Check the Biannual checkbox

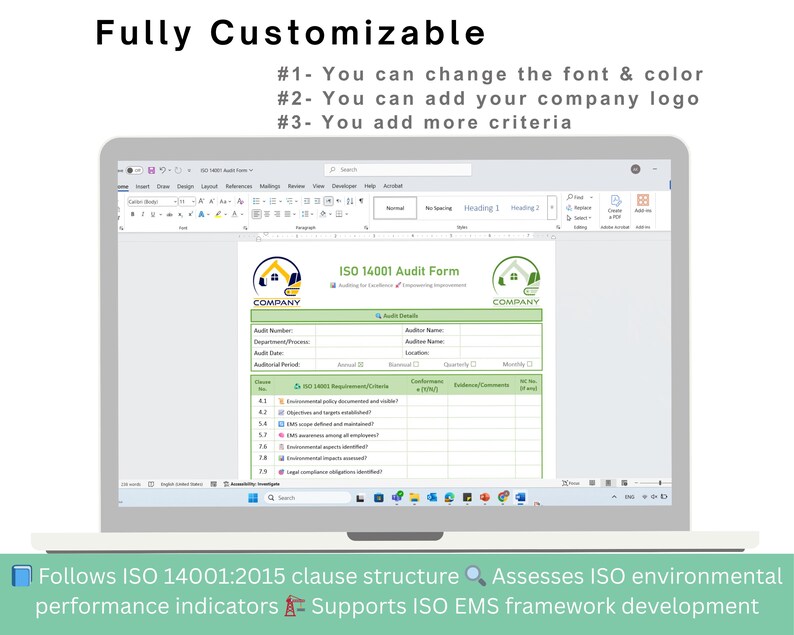click(x=416, y=364)
